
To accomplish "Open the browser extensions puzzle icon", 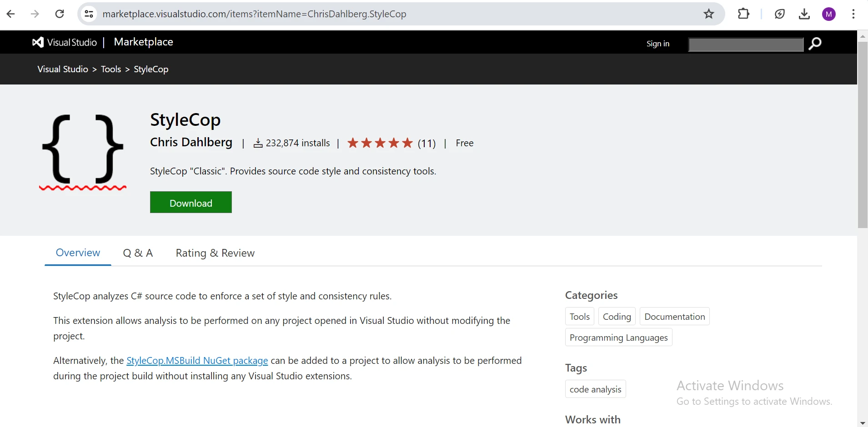I will point(744,14).
